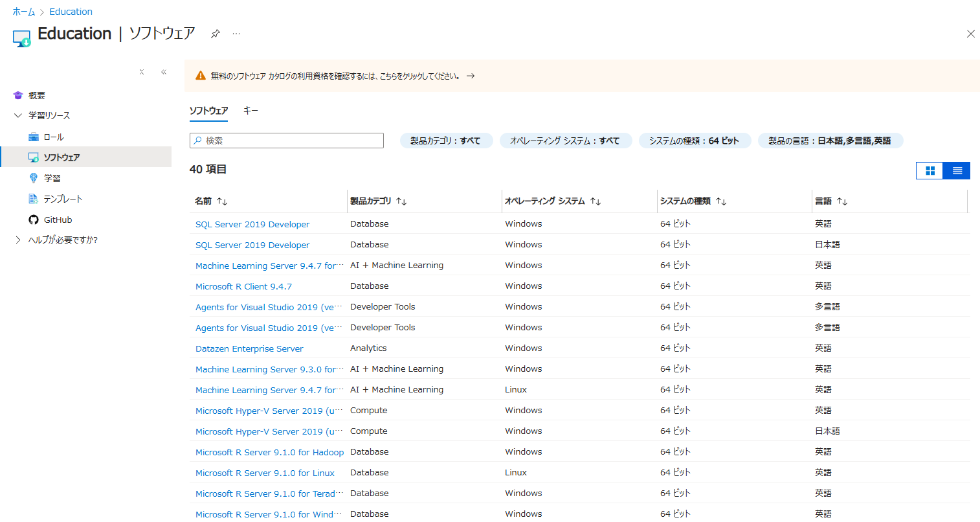Click the magnifier icon in search box
980x522 pixels.
[x=198, y=141]
